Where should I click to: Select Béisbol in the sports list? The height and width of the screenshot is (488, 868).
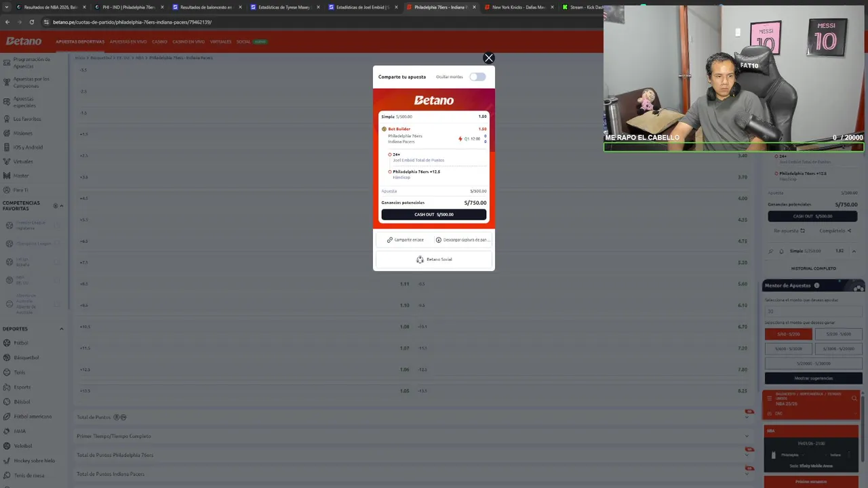22,401
